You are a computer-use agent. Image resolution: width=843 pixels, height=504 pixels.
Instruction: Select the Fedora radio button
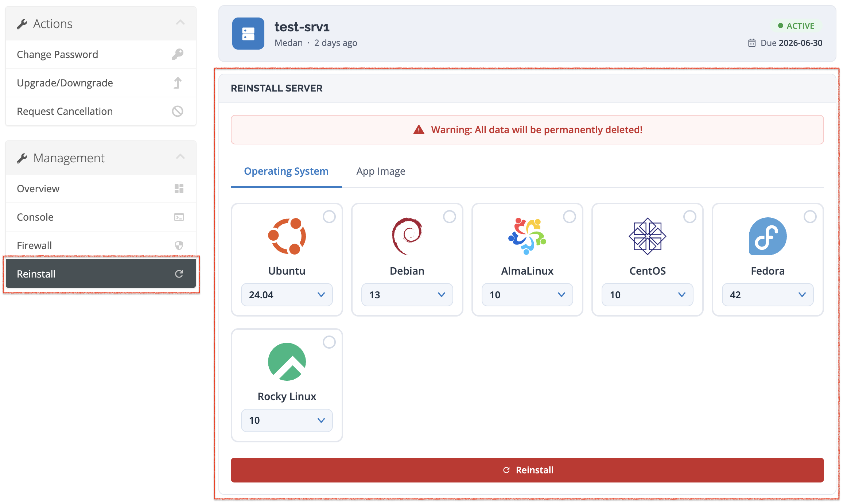click(x=810, y=217)
